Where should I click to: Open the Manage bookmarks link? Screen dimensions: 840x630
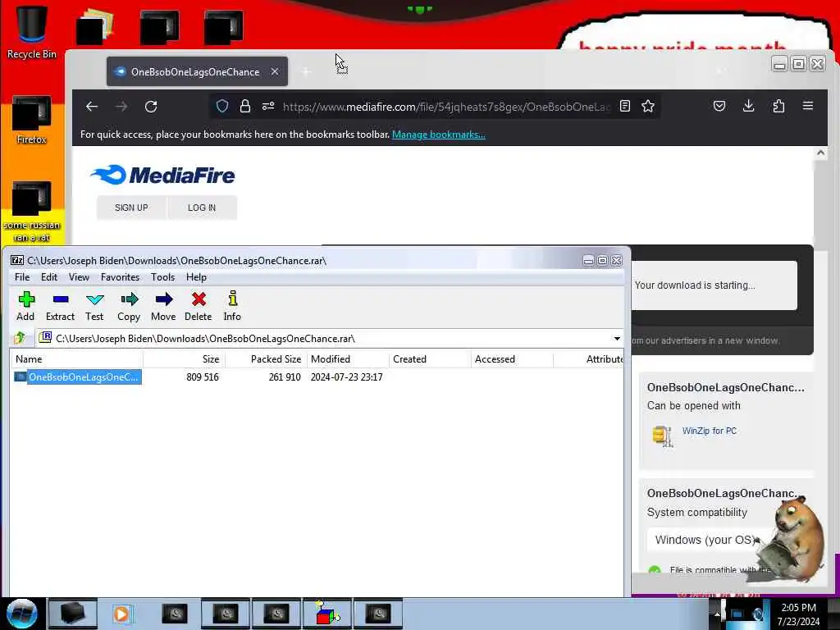point(439,135)
